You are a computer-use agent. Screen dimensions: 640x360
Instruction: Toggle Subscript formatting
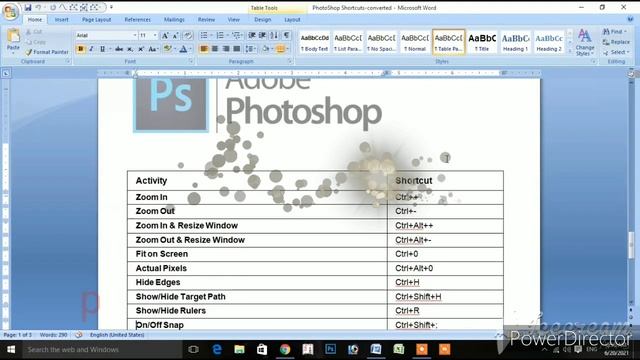(x=130, y=49)
